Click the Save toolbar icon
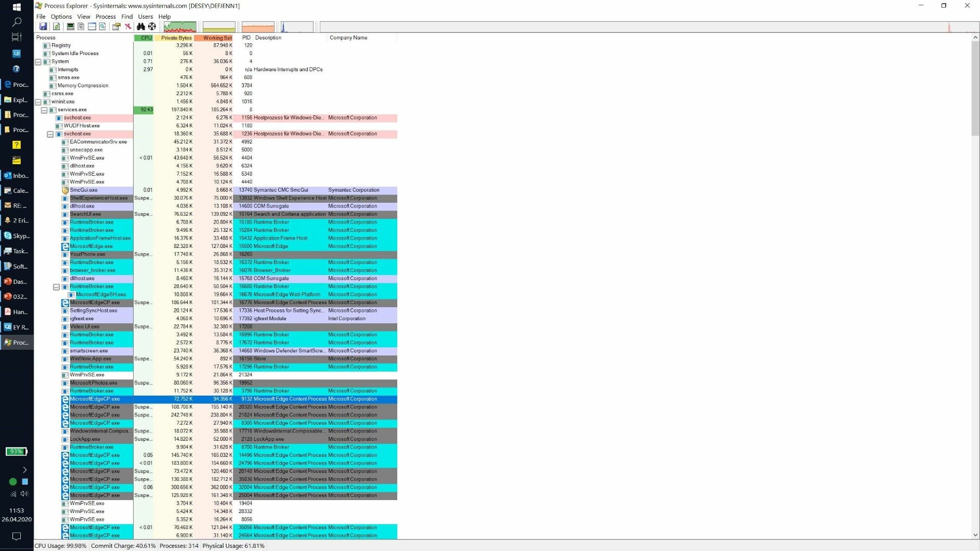Screen dimensions: 980x551 [43, 27]
